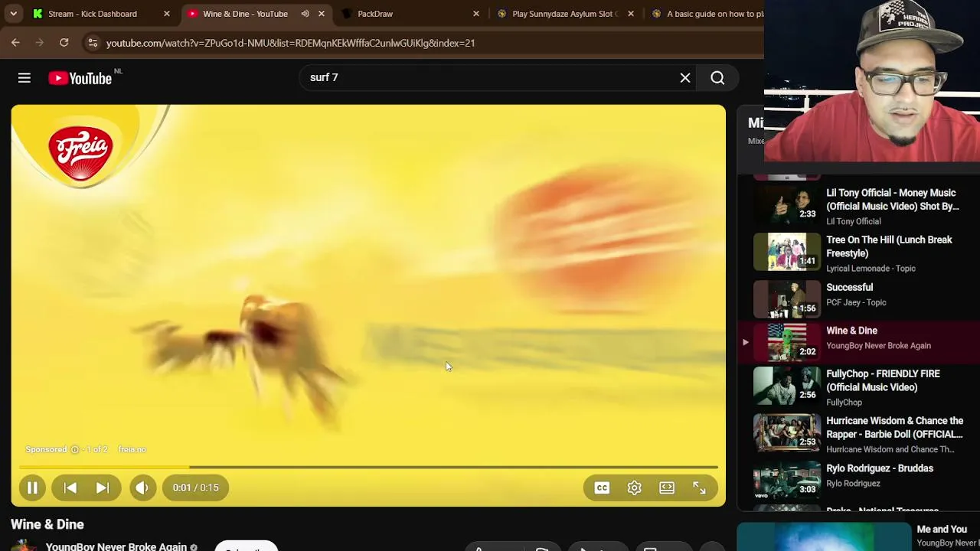This screenshot has width=980, height=551.
Task: Enter full screen with the expand icon
Action: (x=699, y=487)
